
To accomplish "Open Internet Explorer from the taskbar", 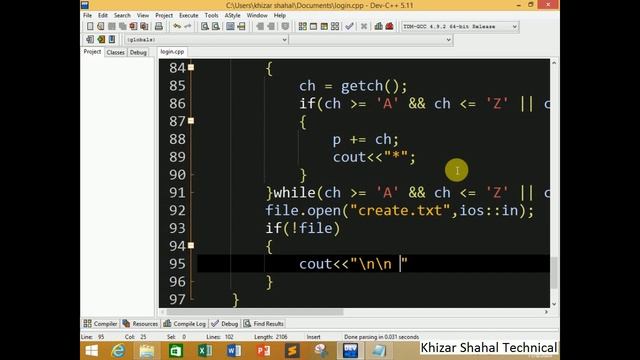I will coord(118,351).
